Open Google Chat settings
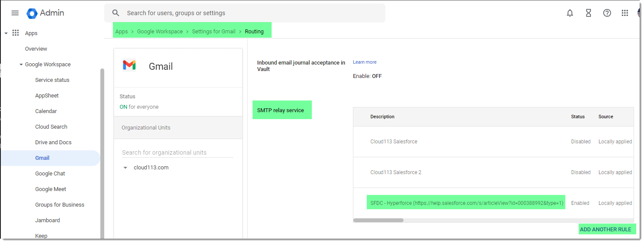This screenshot has width=644, height=243. click(50, 174)
